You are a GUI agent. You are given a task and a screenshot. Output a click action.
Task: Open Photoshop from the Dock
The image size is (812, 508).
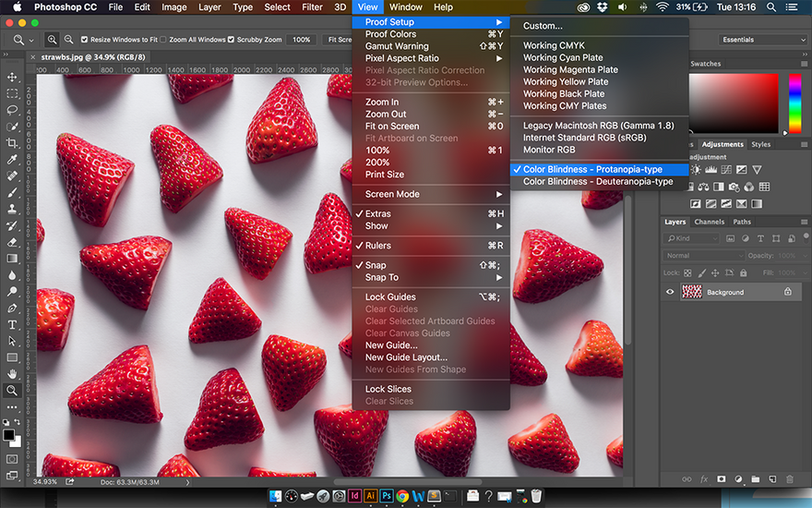pos(387,496)
